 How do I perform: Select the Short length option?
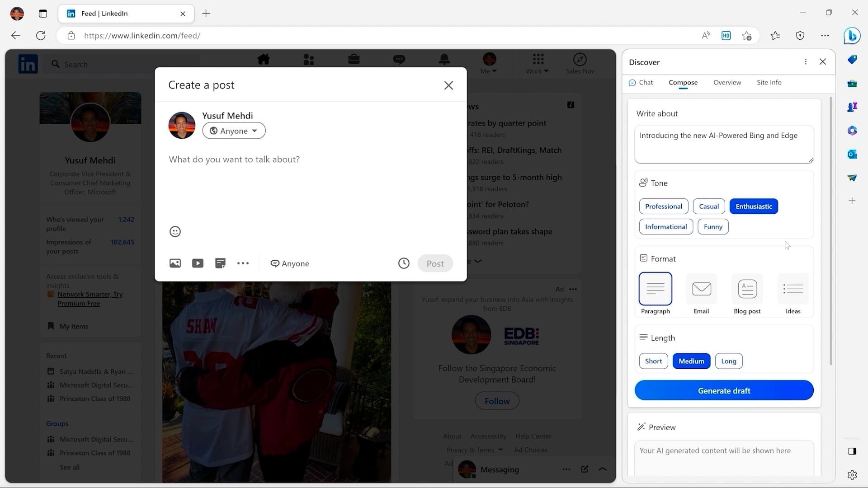pos(653,361)
